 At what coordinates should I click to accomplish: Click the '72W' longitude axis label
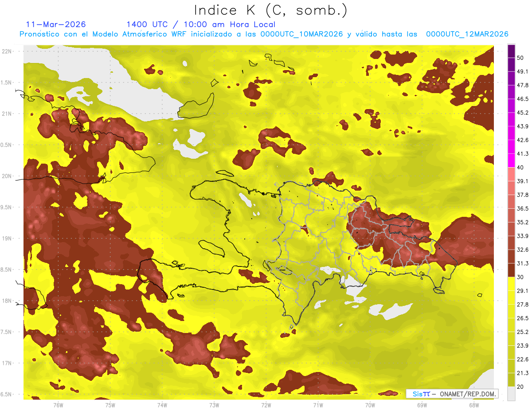pos(266,404)
